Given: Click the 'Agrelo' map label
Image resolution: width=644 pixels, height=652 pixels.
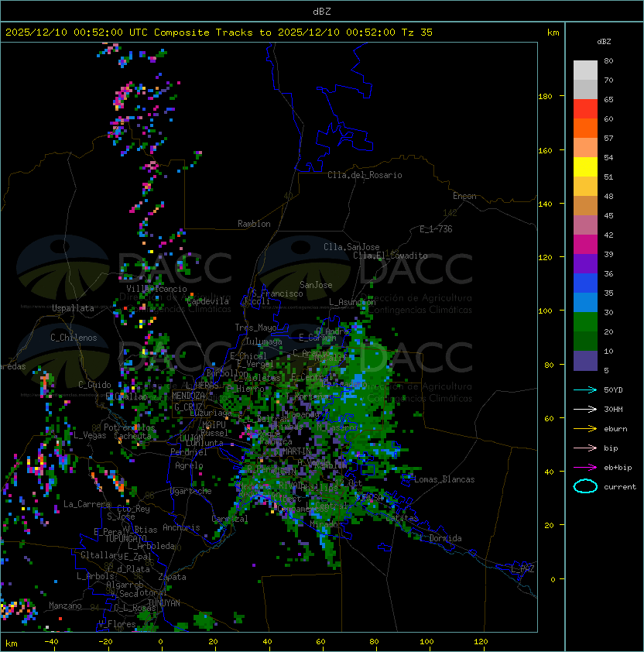Looking at the screenshot, I should (x=189, y=465).
